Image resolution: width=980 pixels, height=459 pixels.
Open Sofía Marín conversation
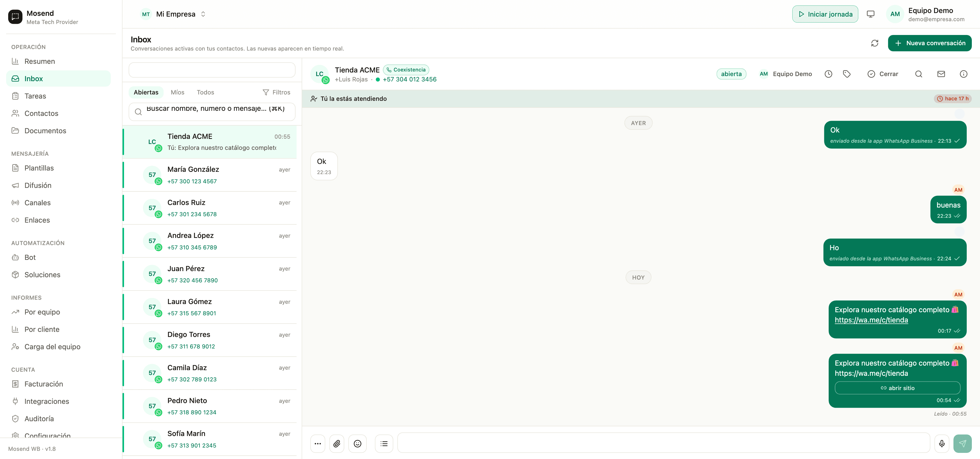210,439
